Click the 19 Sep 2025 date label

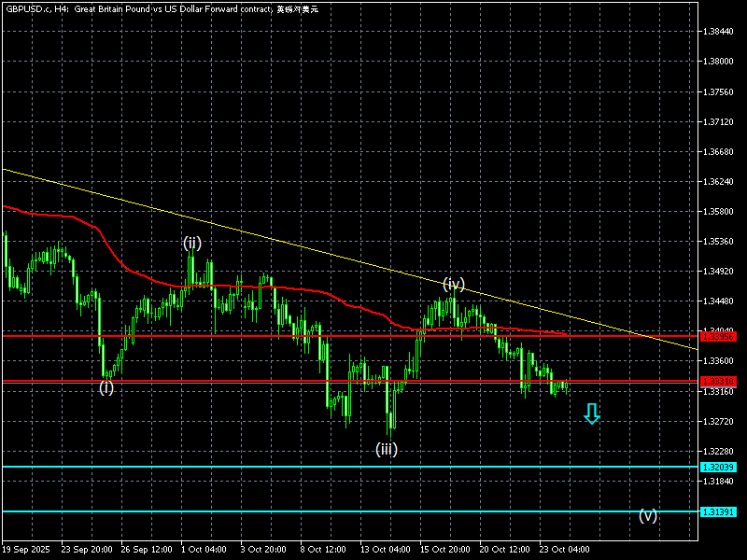(26, 550)
